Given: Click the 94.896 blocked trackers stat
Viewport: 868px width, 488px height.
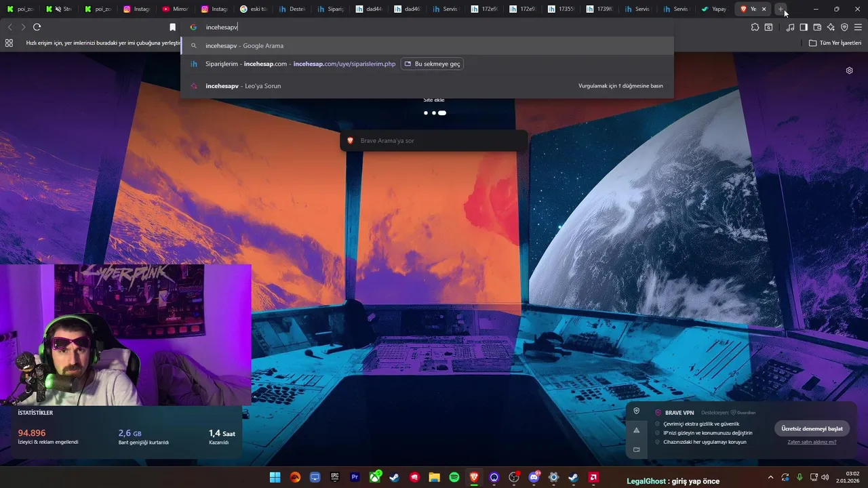Looking at the screenshot, I should [32, 433].
